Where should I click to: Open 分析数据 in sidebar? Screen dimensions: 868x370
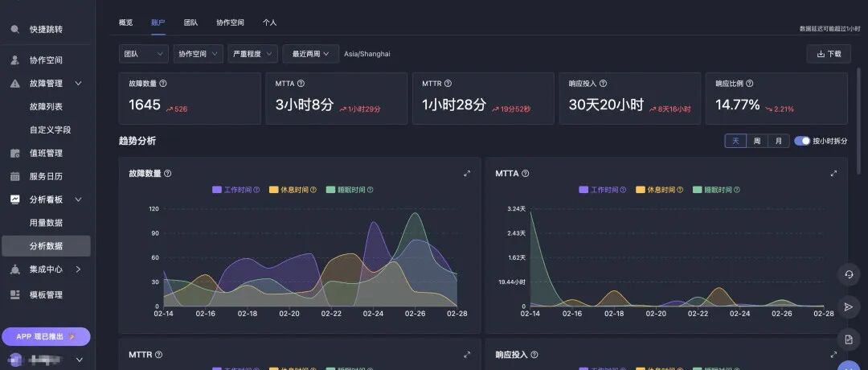46,246
